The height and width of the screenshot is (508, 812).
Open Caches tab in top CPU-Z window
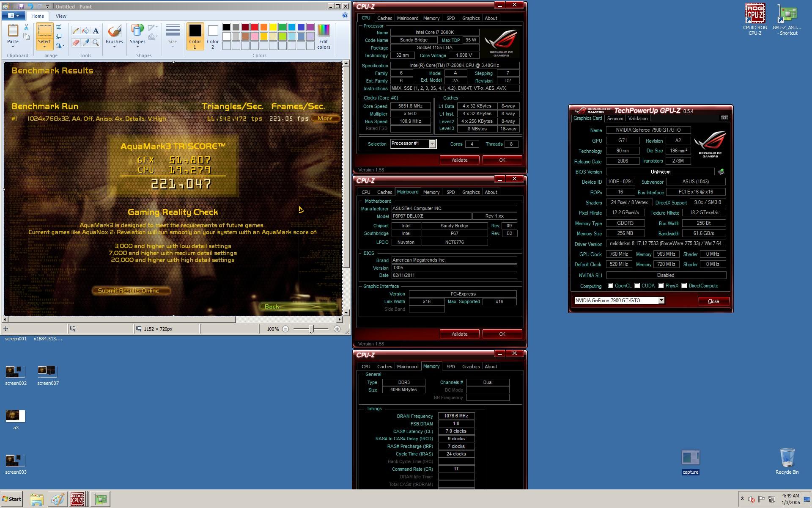point(384,18)
